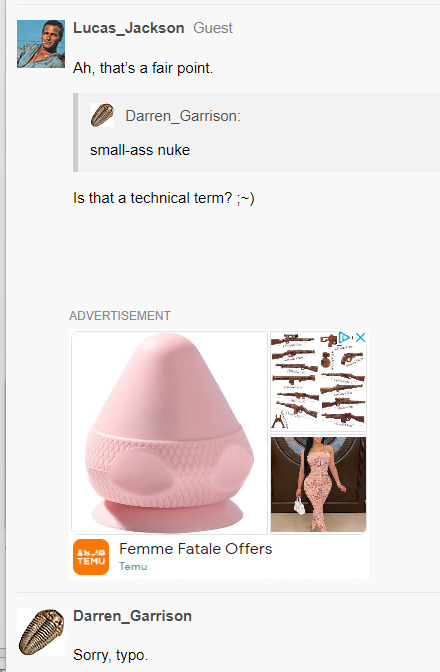Image resolution: width=440 pixels, height=672 pixels.
Task: Open the pink product ad image
Action: (170, 432)
